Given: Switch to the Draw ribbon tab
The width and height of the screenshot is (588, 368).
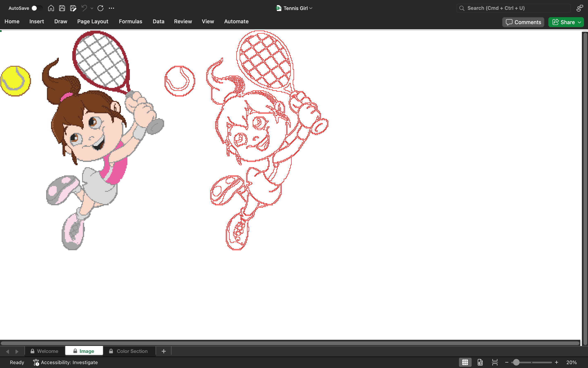Looking at the screenshot, I should click(x=61, y=21).
